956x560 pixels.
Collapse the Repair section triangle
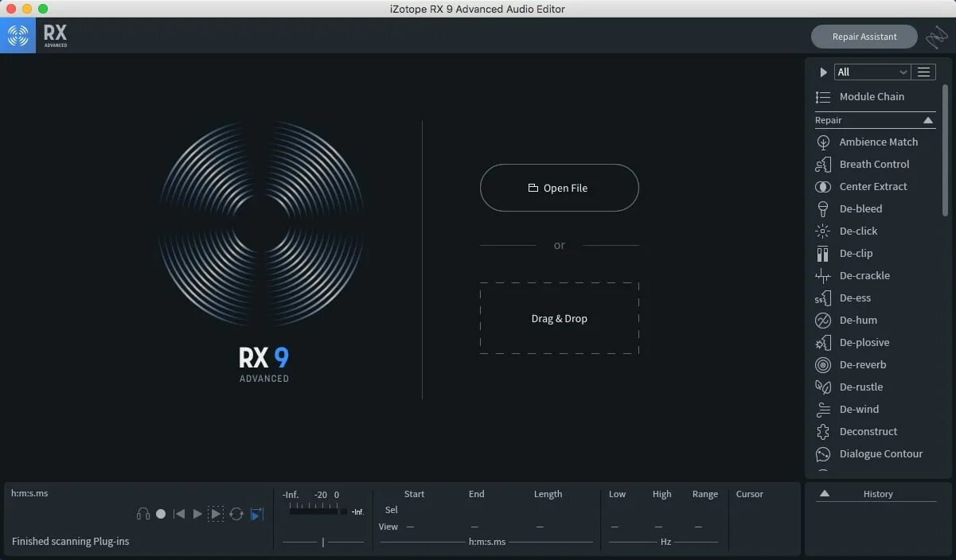point(927,120)
